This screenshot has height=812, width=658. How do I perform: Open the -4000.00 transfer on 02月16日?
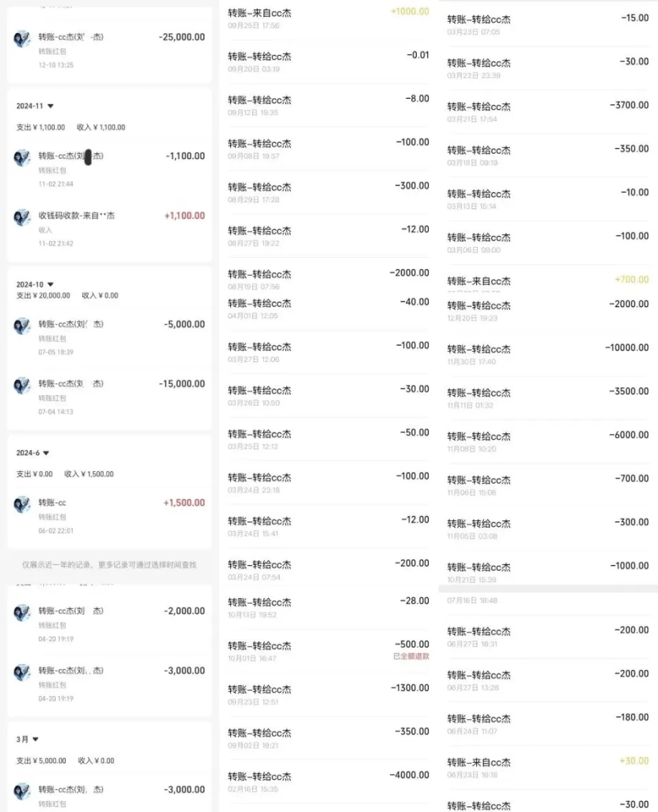click(x=328, y=781)
